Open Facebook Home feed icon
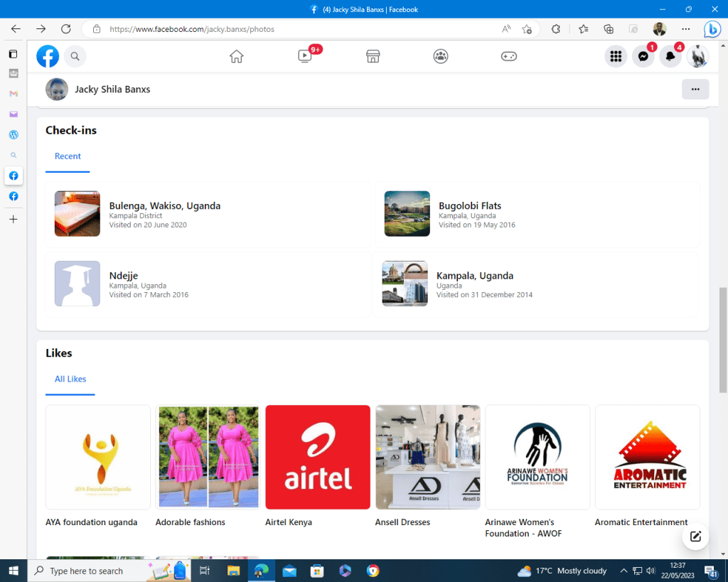This screenshot has width=728, height=582. (x=237, y=56)
